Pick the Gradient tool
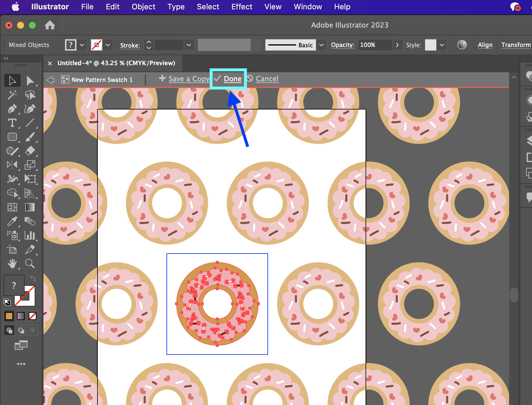Screen dimensions: 532x405 point(30,207)
